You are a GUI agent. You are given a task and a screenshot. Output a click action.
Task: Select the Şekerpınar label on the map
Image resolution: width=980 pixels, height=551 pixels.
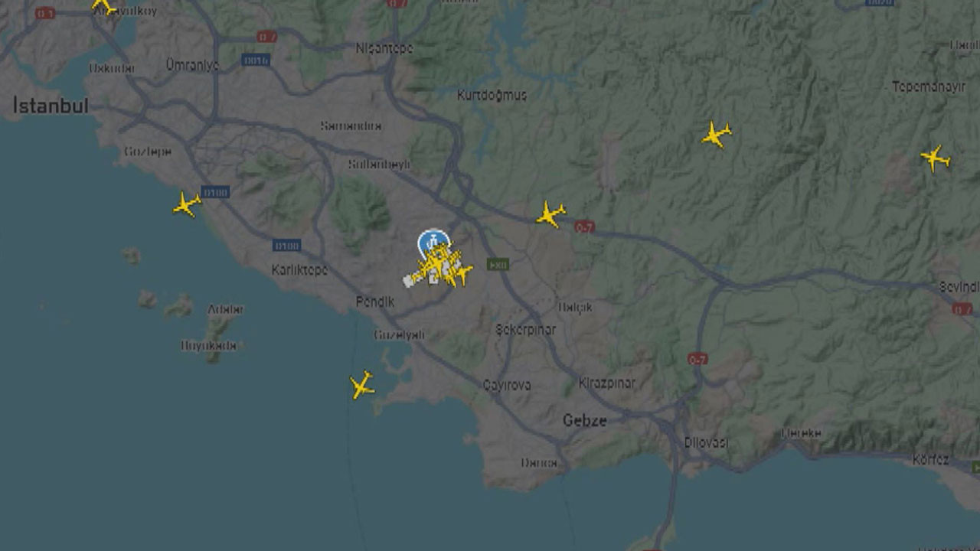[525, 330]
